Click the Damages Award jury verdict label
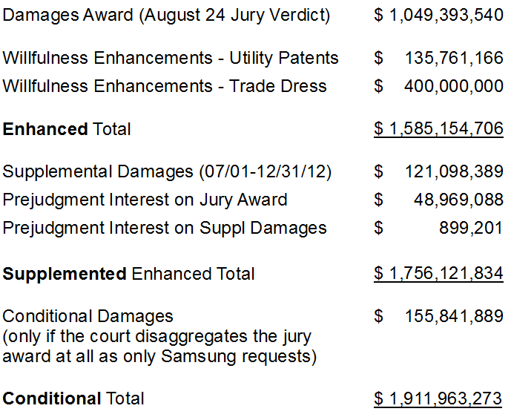The width and height of the screenshot is (511, 420). pos(166,16)
